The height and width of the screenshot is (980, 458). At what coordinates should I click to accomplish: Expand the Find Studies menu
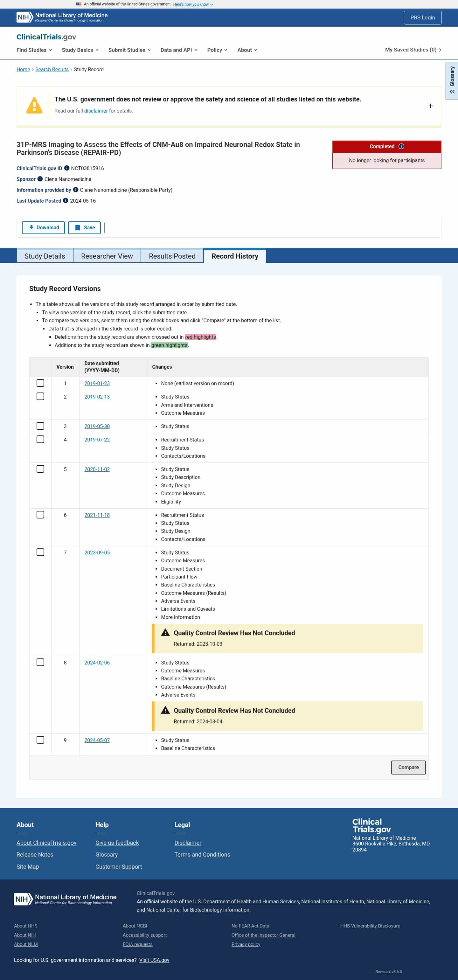pyautogui.click(x=34, y=50)
